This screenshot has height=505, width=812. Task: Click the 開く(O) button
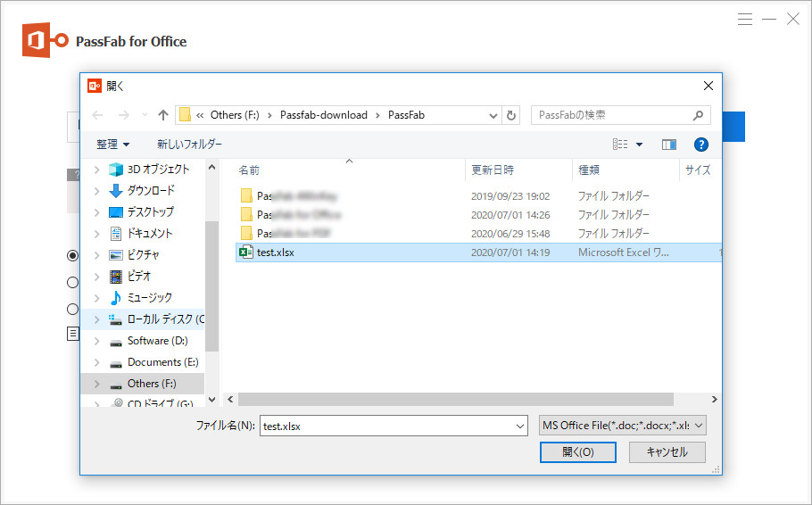click(578, 452)
